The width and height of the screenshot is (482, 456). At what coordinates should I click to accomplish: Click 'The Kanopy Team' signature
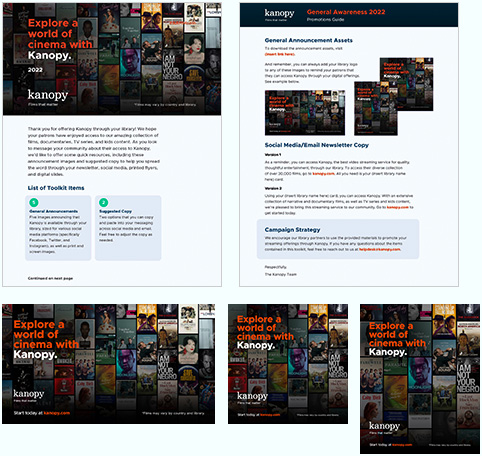tap(280, 275)
